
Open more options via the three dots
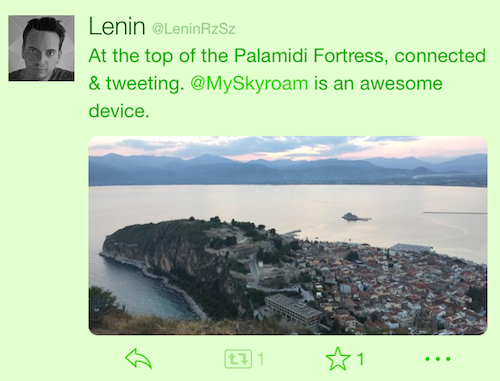pos(438,359)
